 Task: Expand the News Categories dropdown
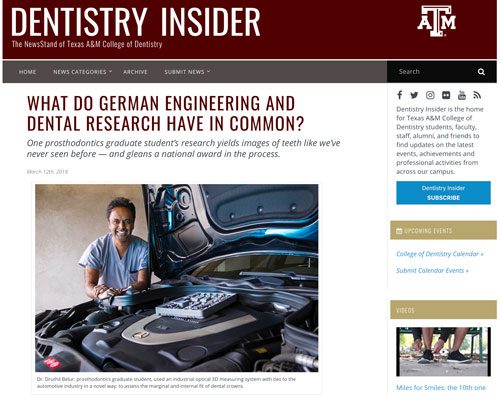point(82,72)
